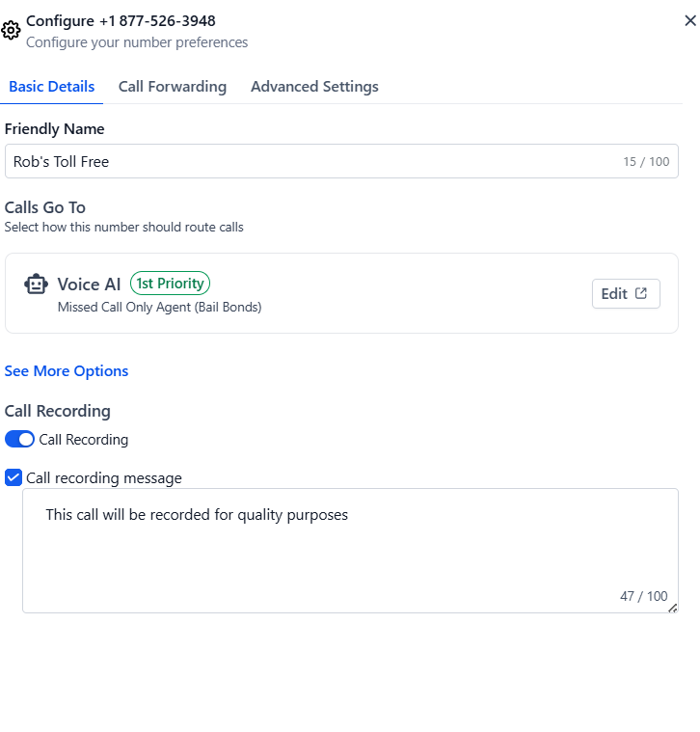Focus the Friendly Name input field
This screenshot has height=732, width=700.
[341, 161]
